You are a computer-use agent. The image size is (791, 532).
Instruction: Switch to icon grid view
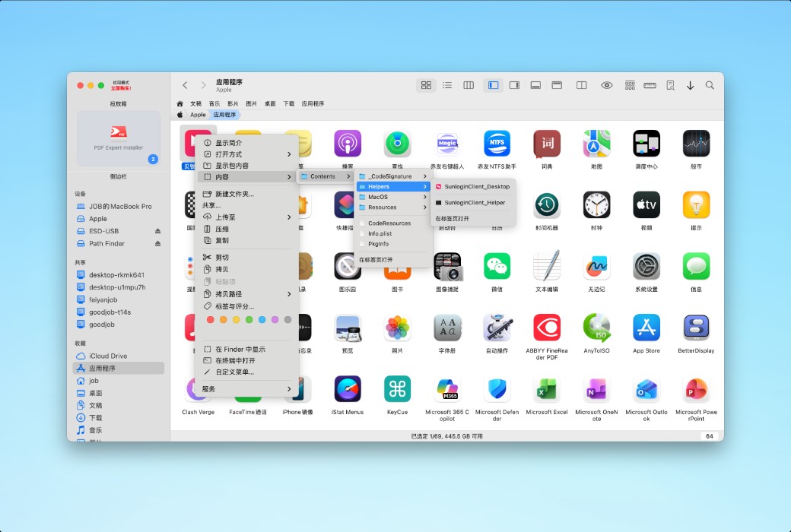pos(426,85)
